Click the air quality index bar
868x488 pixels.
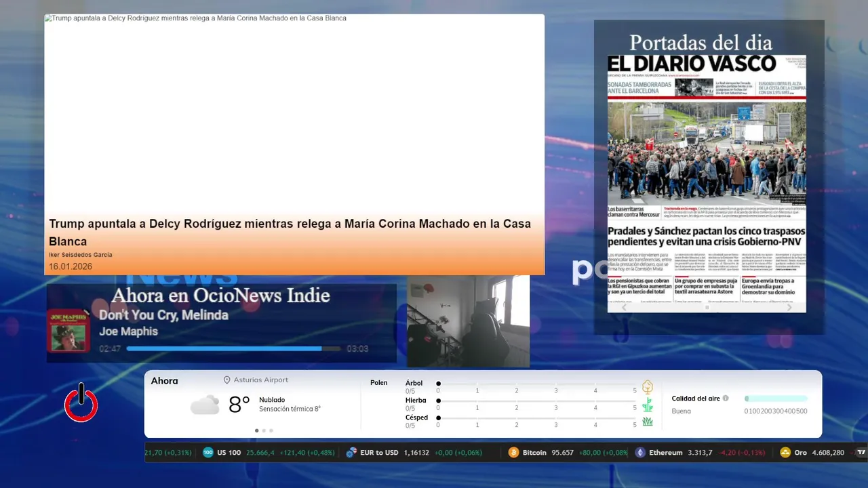776,399
